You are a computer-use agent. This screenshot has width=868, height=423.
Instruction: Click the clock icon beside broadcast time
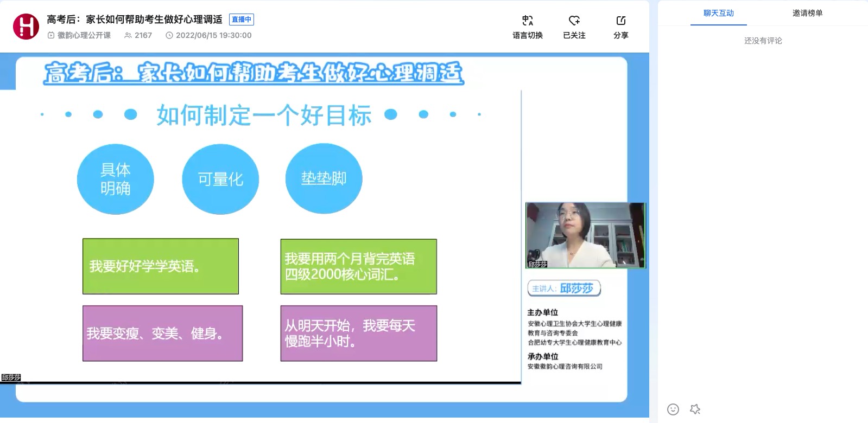(x=169, y=35)
